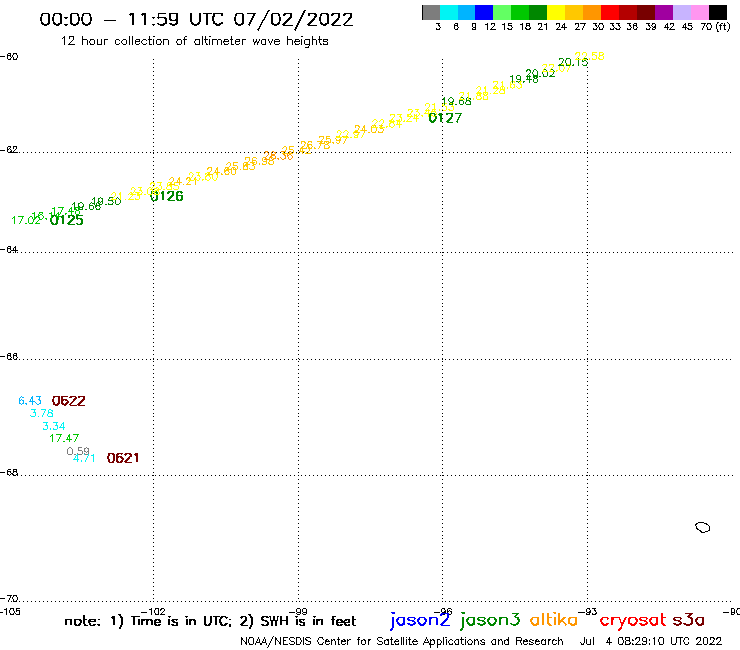Click the orange legend swatch below 30
The image size is (740, 650).
tap(592, 12)
